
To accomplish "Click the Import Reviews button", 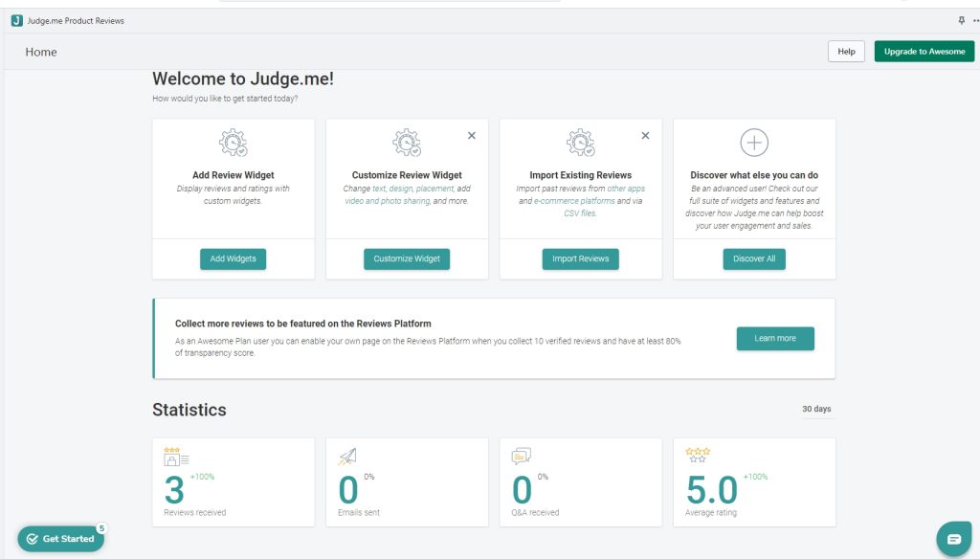I will (x=581, y=258).
